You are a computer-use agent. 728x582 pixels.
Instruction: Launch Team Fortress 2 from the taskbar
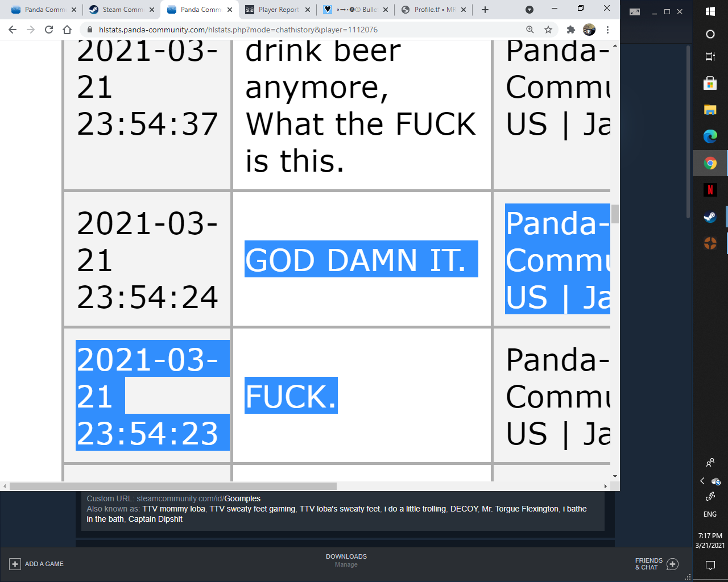710,243
